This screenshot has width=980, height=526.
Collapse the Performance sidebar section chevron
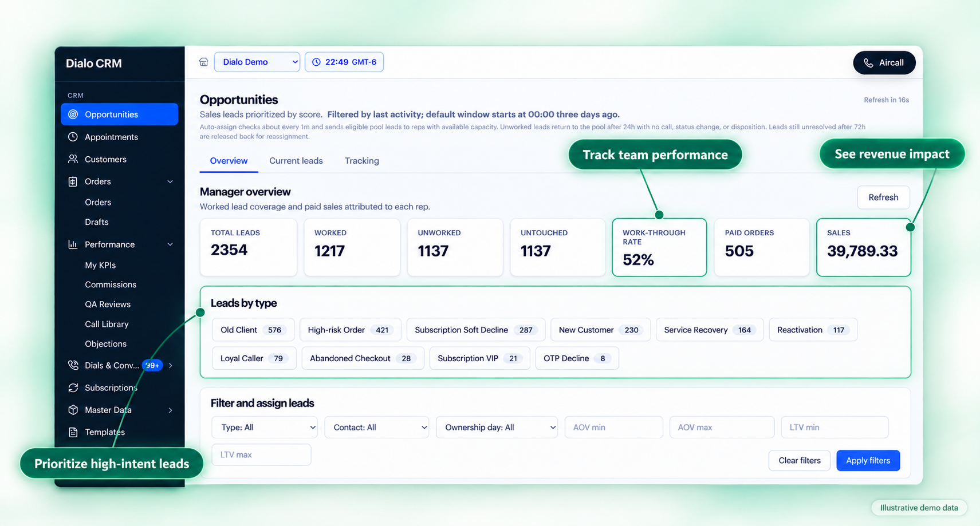[x=170, y=244]
